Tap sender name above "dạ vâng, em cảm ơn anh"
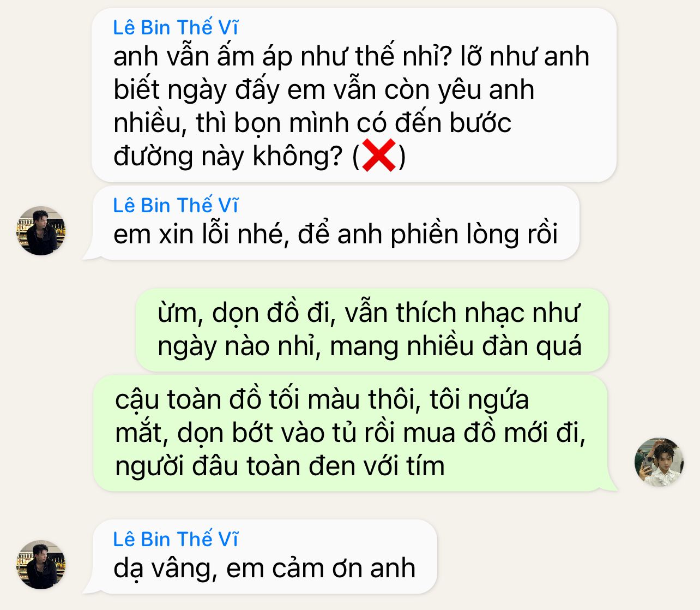 pyautogui.click(x=176, y=539)
